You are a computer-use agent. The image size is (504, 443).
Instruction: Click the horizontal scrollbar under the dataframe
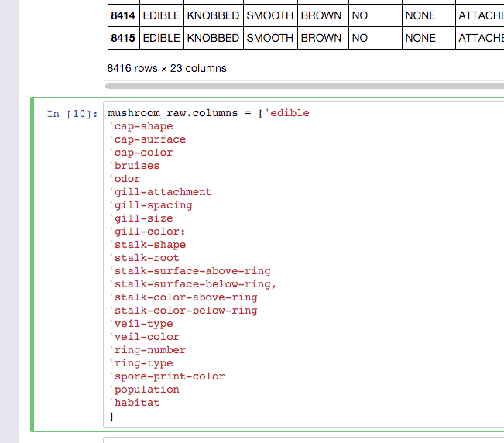click(x=304, y=86)
